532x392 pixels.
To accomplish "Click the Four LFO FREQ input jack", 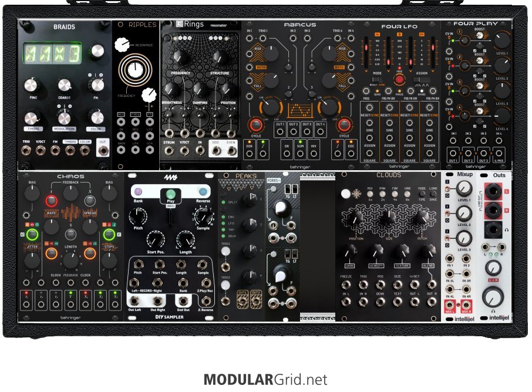I will [x=366, y=91].
